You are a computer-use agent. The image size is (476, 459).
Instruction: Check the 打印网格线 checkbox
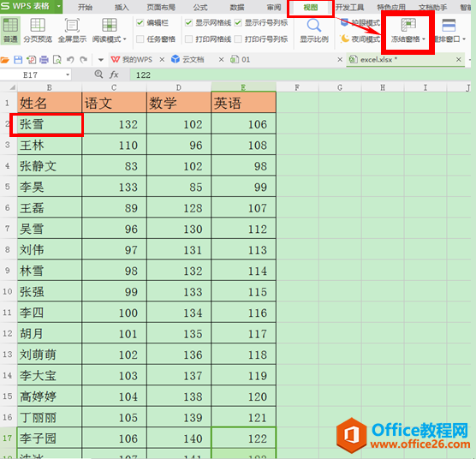coord(188,39)
